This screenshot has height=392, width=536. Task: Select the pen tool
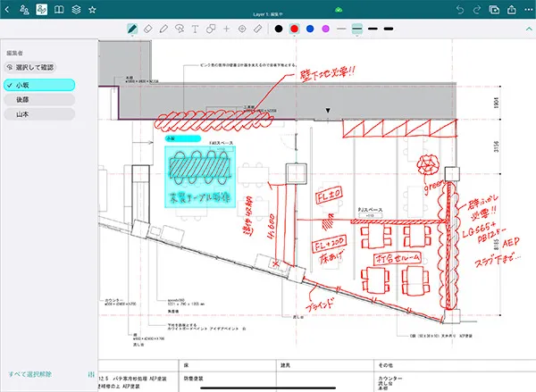(132, 29)
